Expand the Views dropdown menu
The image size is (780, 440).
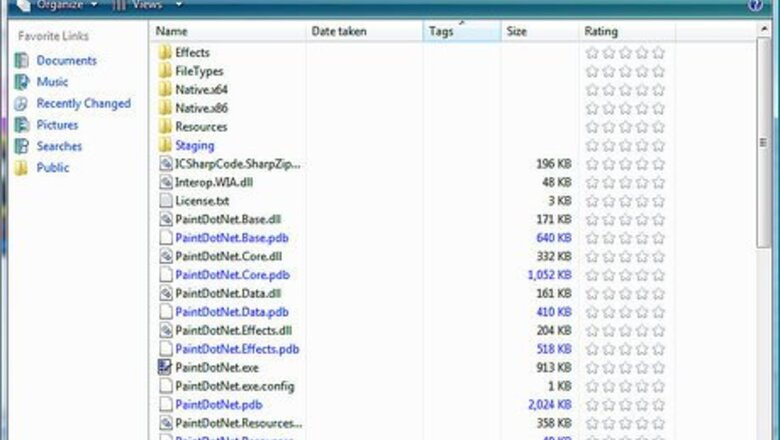[146, 5]
